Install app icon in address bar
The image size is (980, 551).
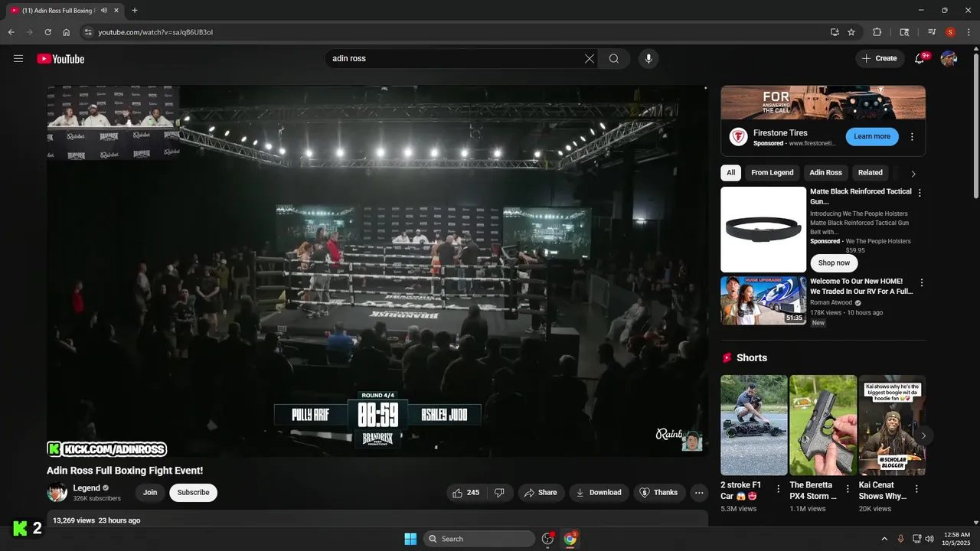(x=835, y=32)
